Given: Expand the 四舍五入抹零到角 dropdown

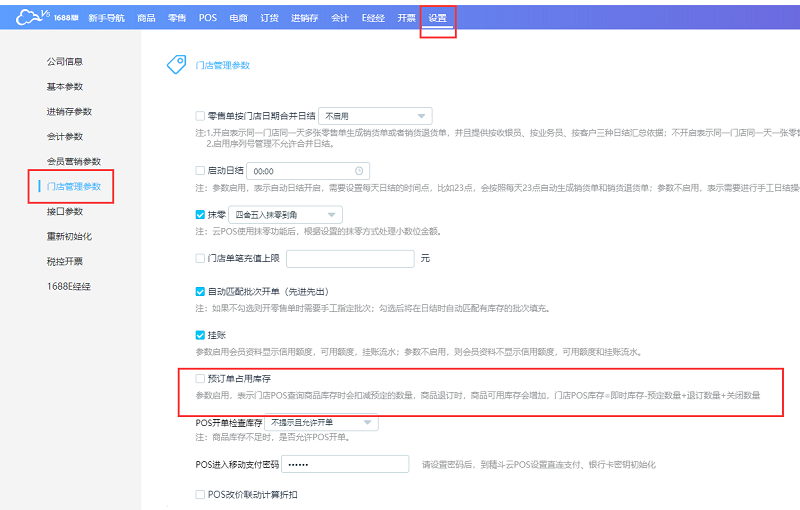Looking at the screenshot, I should pyautogui.click(x=285, y=214).
